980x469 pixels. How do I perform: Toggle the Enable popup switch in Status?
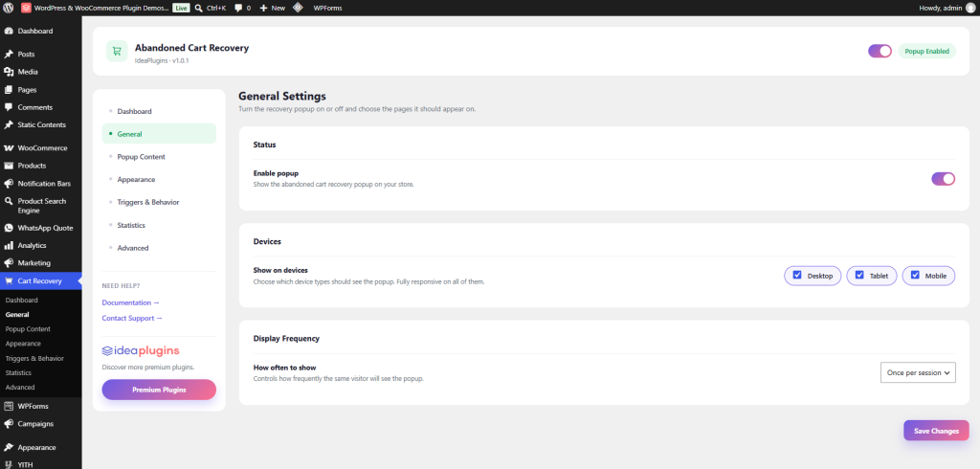943,179
